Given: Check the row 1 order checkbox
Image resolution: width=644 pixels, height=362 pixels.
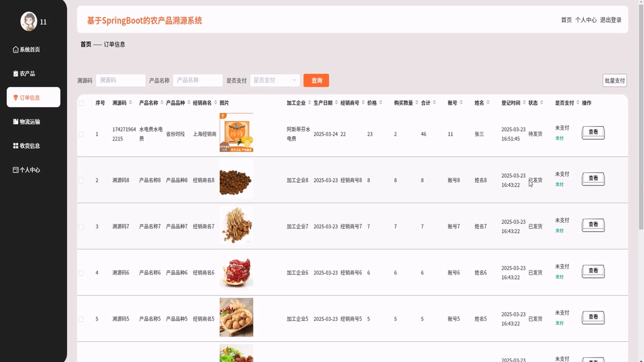Looking at the screenshot, I should 81,134.
